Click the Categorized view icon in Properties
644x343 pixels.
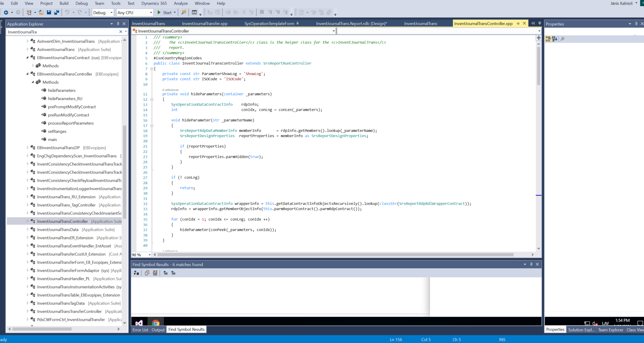(x=548, y=39)
